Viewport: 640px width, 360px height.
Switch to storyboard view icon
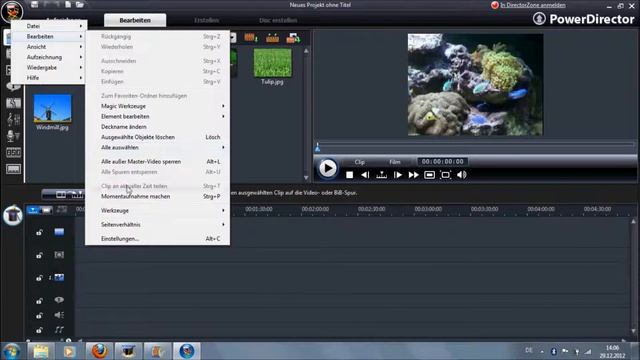47,210
